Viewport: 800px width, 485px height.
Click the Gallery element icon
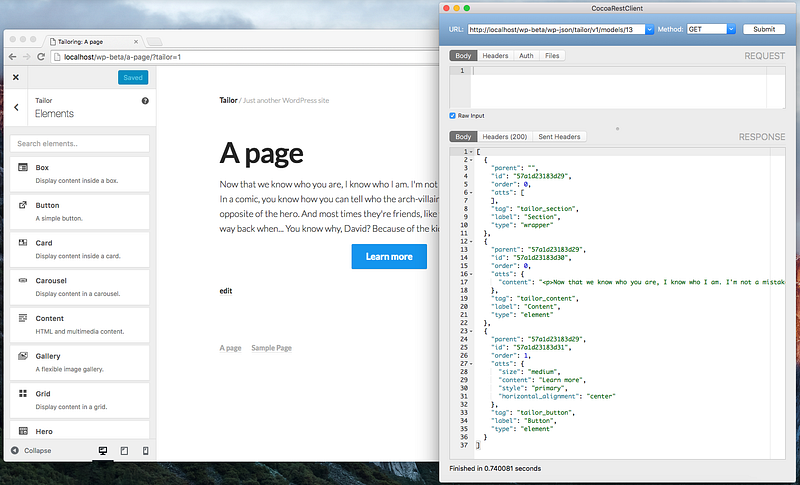coord(23,356)
